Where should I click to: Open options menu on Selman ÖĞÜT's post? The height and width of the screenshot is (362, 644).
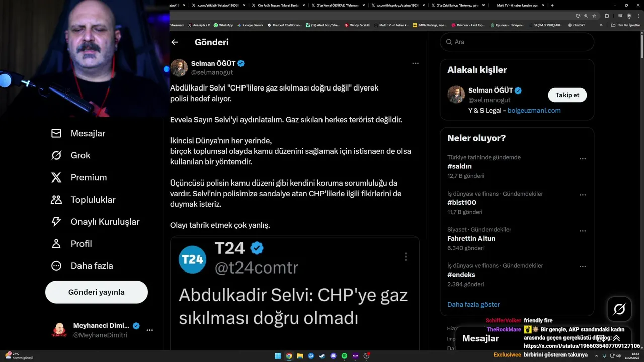click(415, 63)
